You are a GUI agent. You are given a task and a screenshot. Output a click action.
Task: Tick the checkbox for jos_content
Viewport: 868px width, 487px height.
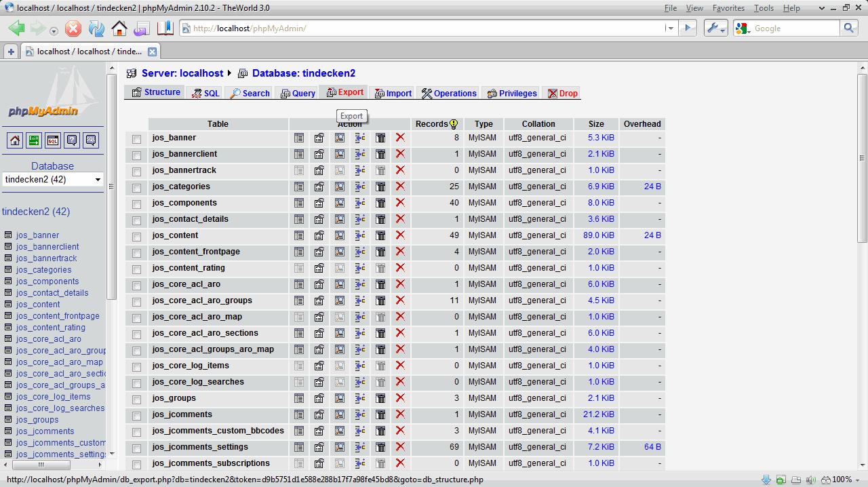click(x=137, y=237)
